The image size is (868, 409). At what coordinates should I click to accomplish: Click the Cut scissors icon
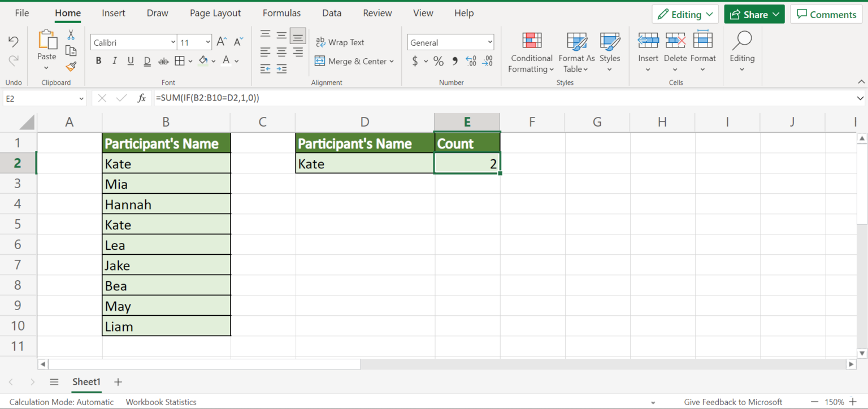coord(71,35)
